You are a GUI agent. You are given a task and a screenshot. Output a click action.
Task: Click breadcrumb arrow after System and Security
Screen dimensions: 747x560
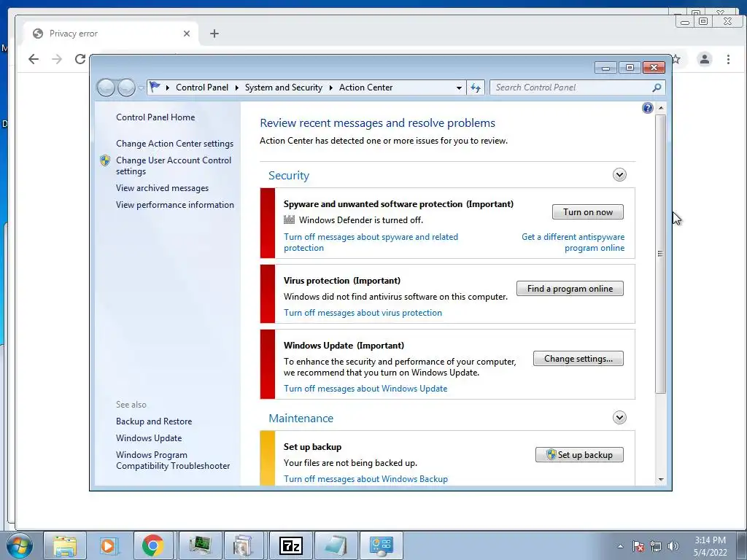331,87
